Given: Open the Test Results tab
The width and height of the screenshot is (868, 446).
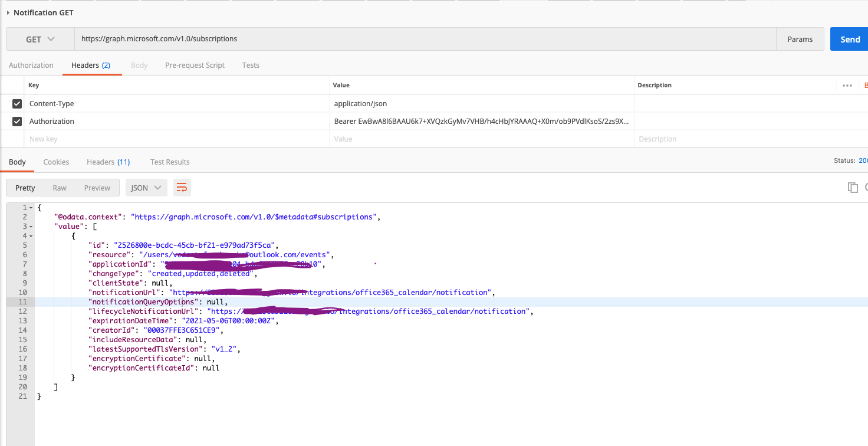Looking at the screenshot, I should tap(170, 162).
